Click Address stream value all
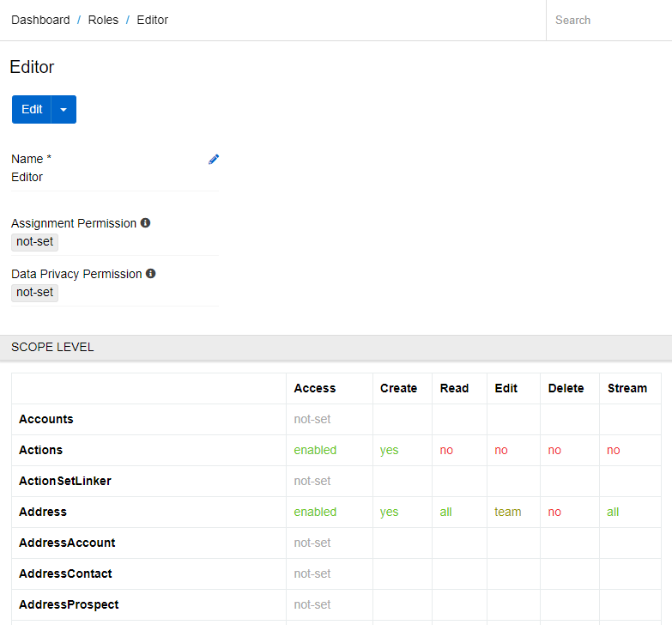Screen dimensions: 672x625 (x=613, y=512)
